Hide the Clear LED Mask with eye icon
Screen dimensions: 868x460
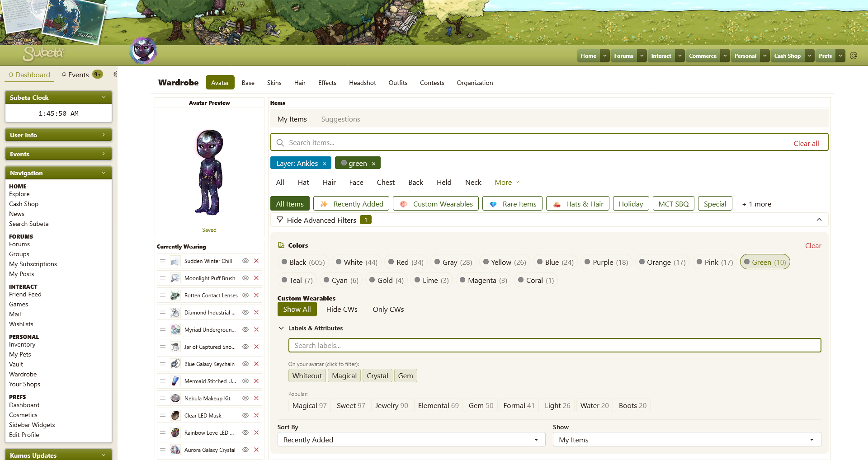pos(245,416)
